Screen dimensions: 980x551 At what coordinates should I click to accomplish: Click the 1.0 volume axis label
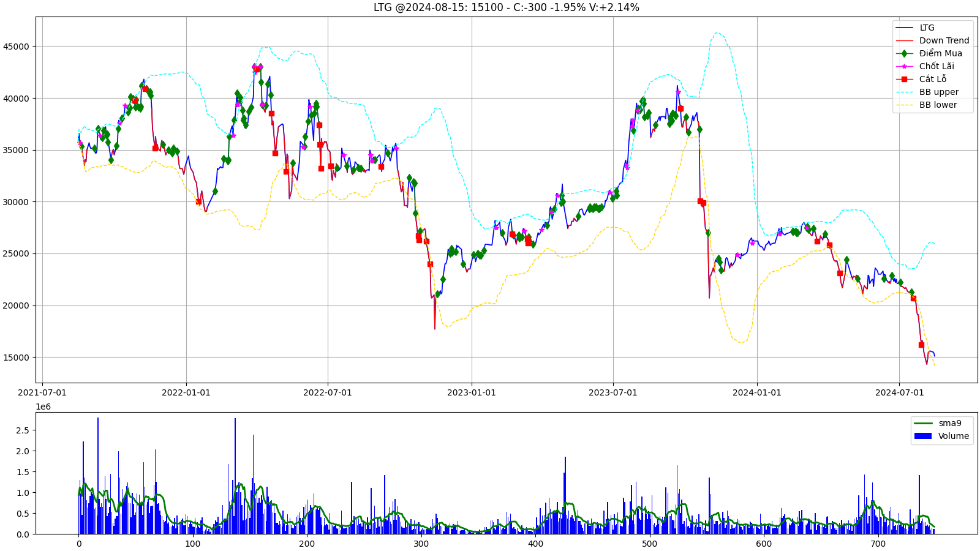[22, 493]
